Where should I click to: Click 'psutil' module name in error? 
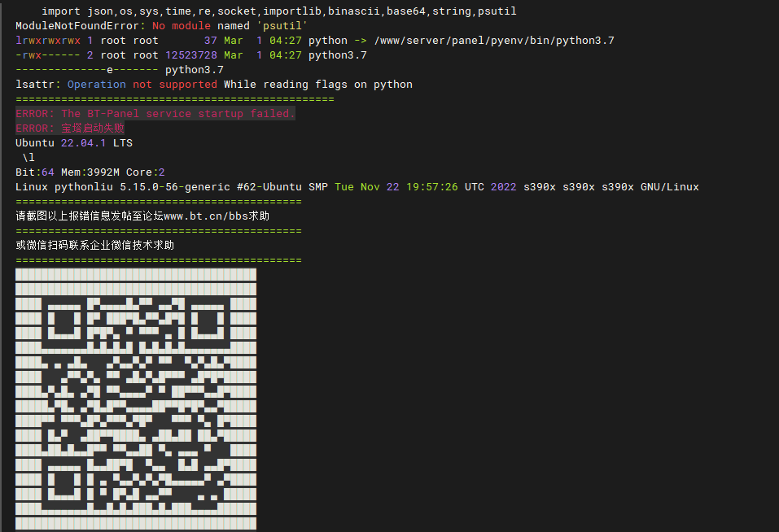pos(282,26)
